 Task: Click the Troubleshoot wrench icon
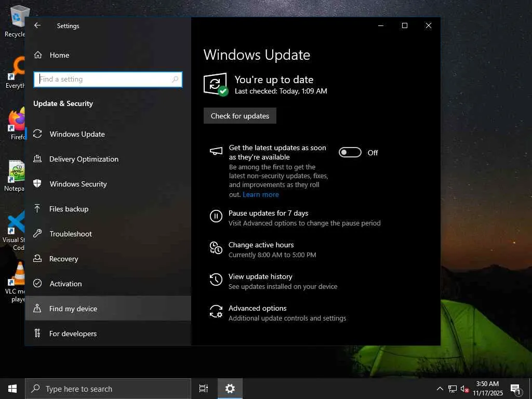tap(37, 233)
